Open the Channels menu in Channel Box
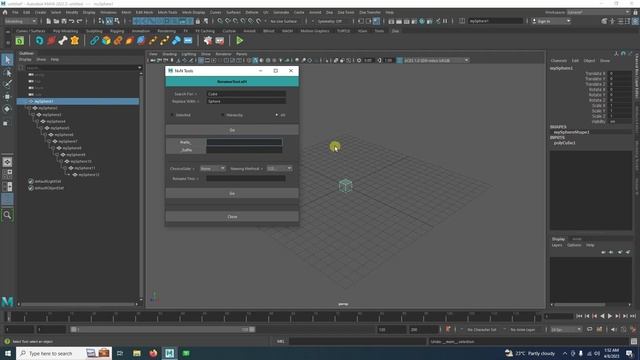Viewport: 640px width, 360px height. 558,60
